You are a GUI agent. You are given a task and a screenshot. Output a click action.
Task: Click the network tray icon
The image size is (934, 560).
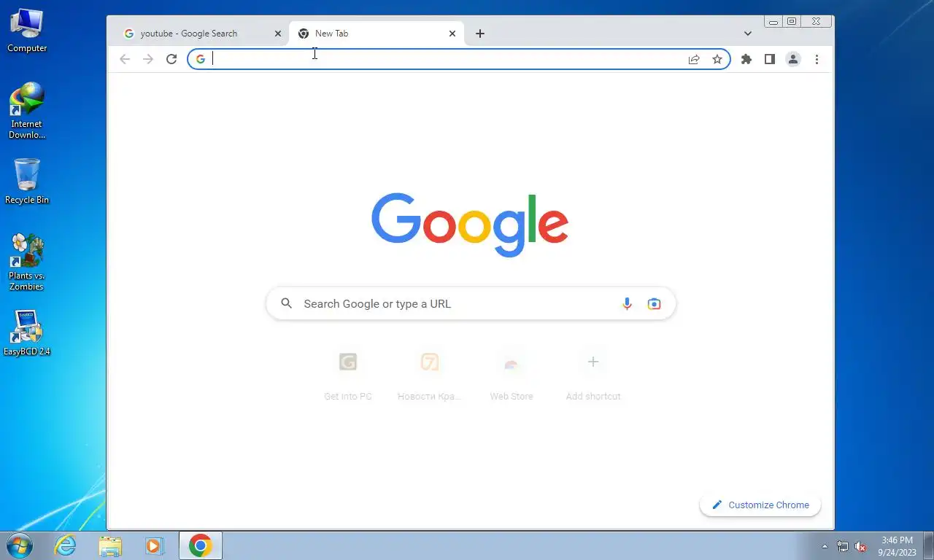pyautogui.click(x=843, y=546)
